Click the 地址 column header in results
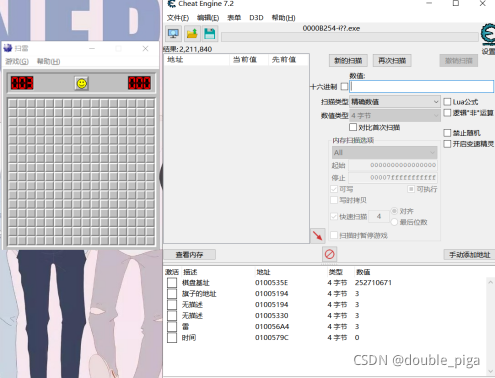 point(197,60)
